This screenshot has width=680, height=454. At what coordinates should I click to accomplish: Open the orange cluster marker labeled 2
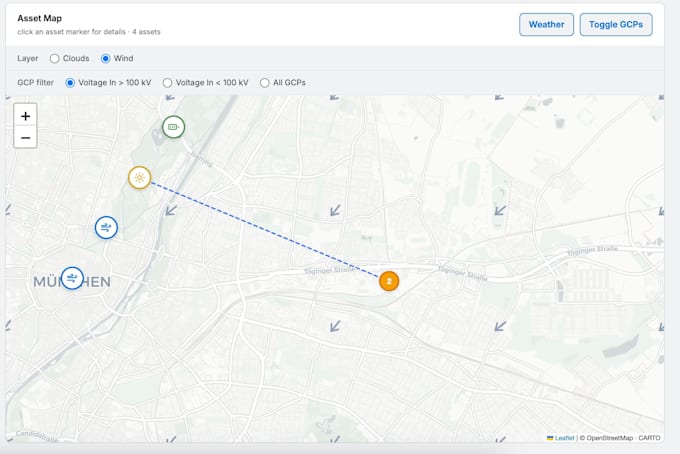pos(389,281)
